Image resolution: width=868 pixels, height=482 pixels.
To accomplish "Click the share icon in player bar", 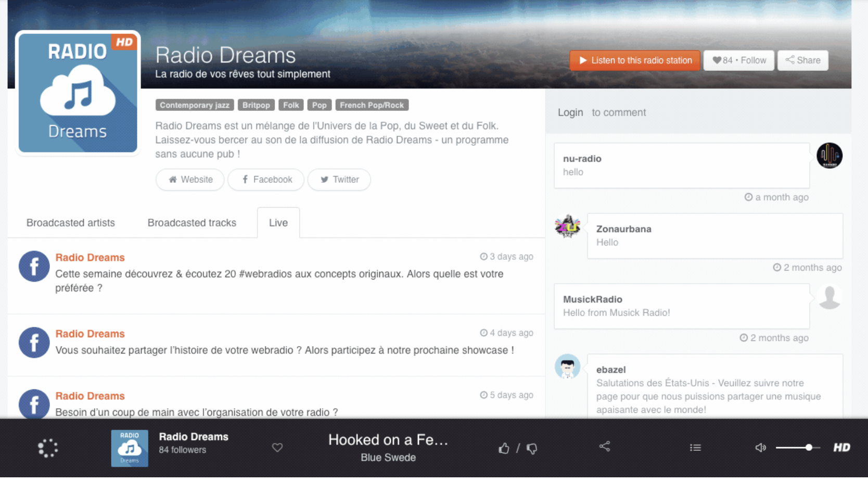I will [604, 447].
